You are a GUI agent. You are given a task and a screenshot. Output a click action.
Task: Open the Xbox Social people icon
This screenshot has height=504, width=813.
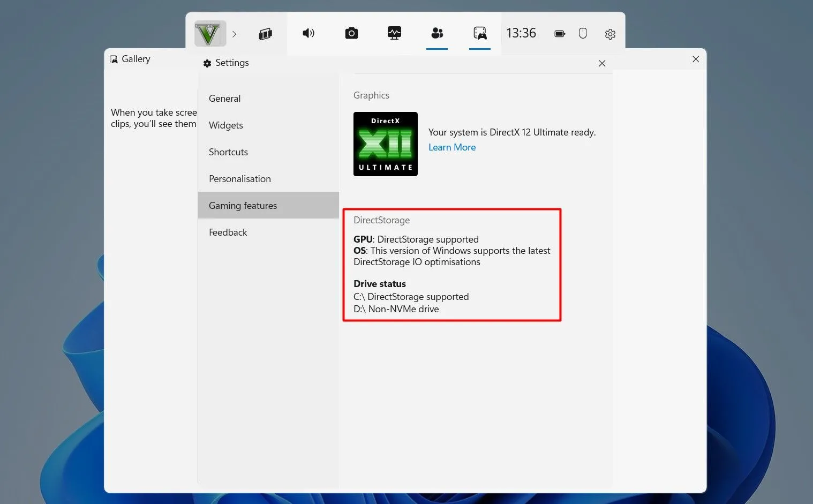[x=437, y=33]
